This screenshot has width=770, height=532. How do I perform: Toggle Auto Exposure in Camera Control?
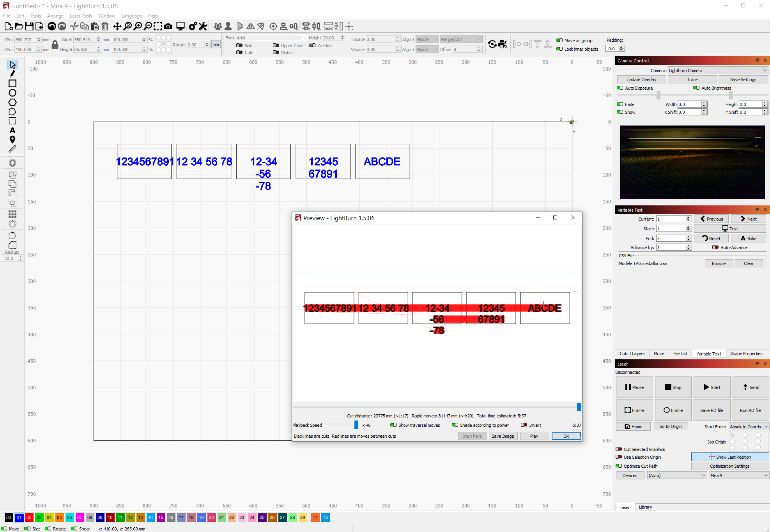(620, 88)
